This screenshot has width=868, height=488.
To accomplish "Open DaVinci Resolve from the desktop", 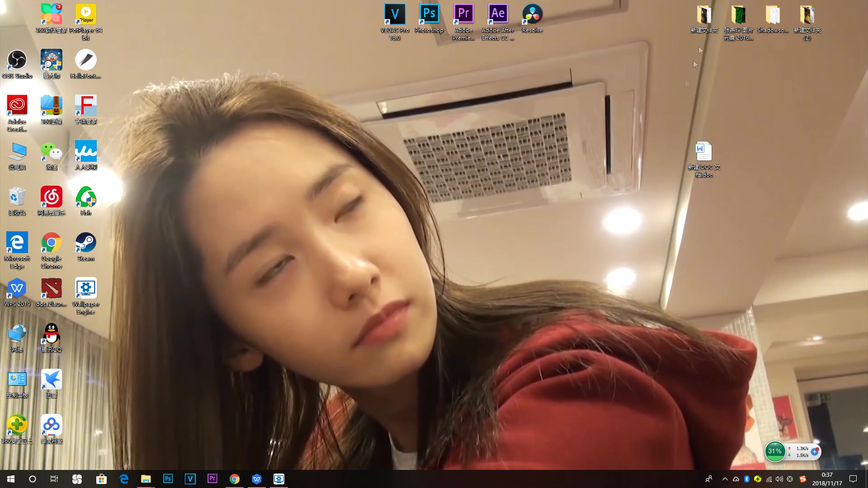I will [x=532, y=14].
